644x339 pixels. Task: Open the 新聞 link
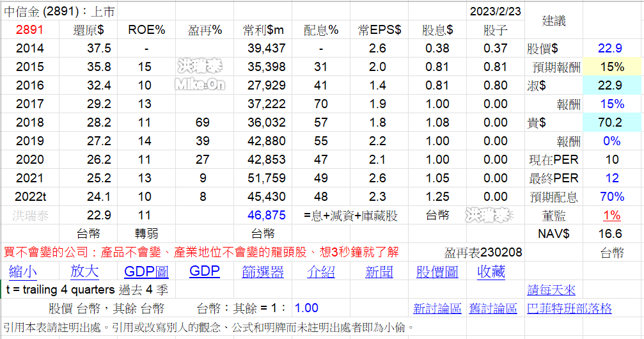[x=379, y=272]
